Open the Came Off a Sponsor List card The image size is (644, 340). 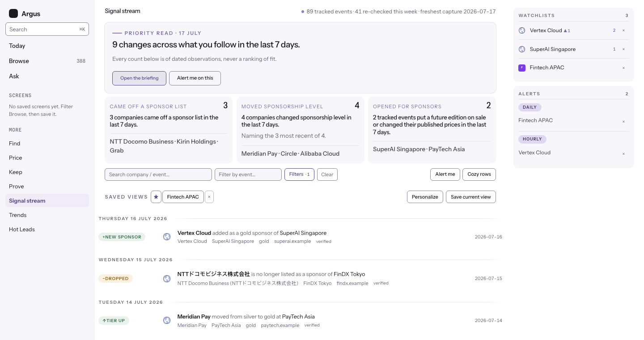pos(169,130)
